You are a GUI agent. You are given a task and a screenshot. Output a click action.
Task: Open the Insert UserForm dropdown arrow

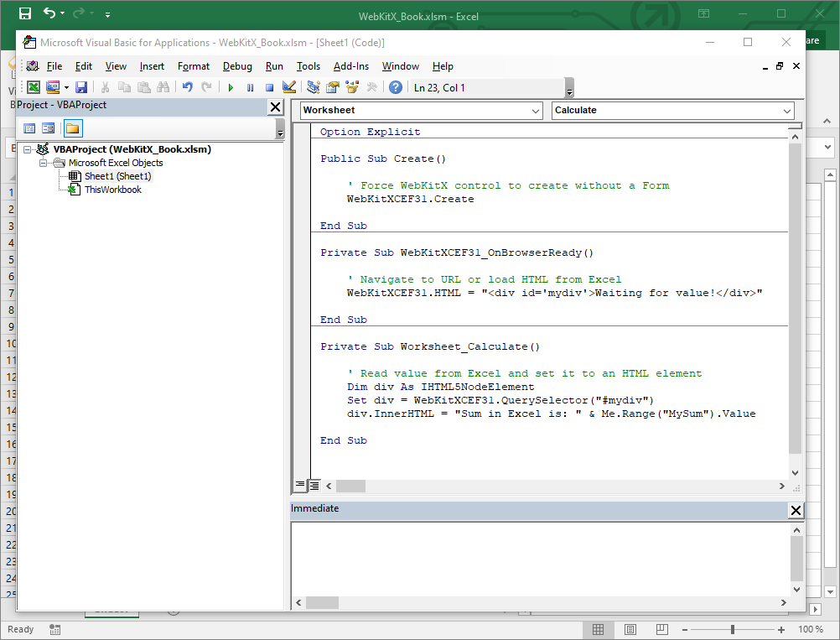[x=66, y=87]
